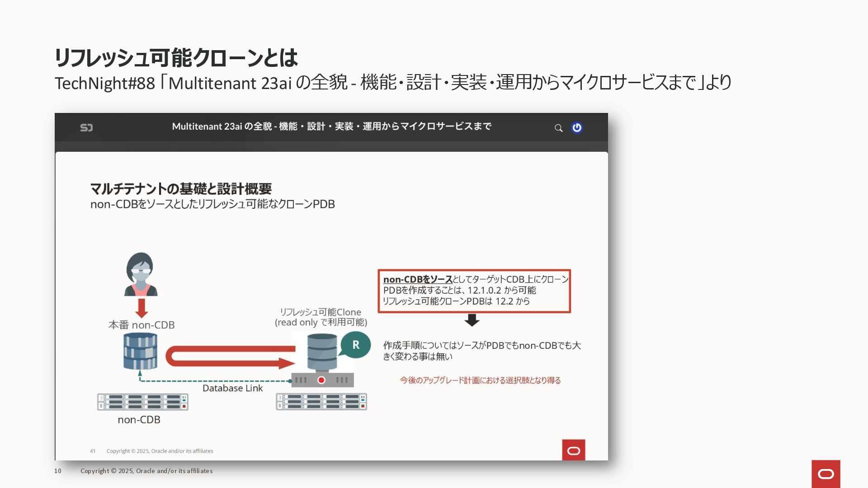Click label '本番 non-CDB'
This screenshot has width=868, height=488.
(142, 325)
